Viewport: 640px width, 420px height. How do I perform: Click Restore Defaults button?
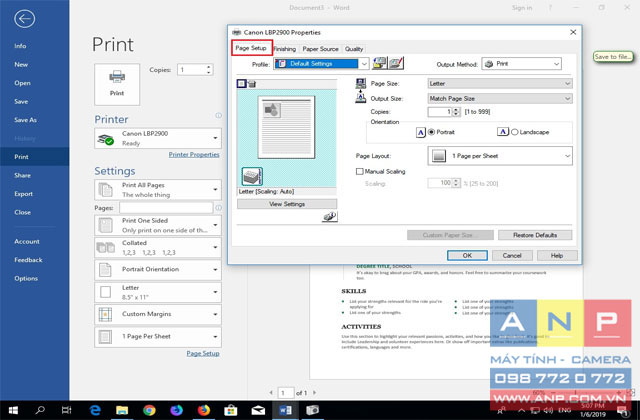[x=535, y=235]
